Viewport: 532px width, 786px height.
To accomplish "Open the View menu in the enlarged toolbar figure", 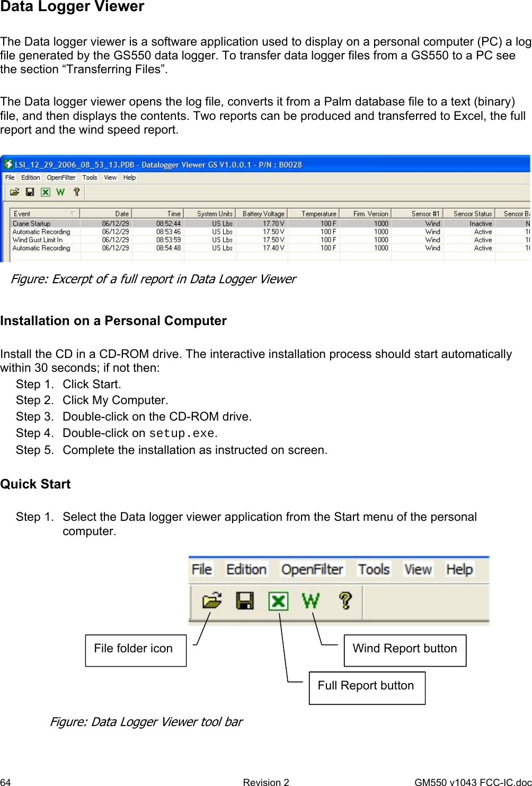I will [418, 570].
